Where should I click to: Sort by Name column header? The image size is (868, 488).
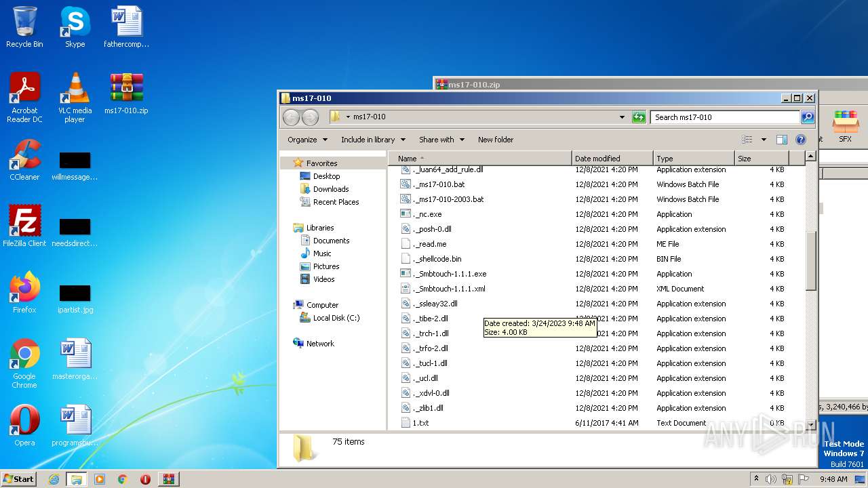[x=480, y=159]
